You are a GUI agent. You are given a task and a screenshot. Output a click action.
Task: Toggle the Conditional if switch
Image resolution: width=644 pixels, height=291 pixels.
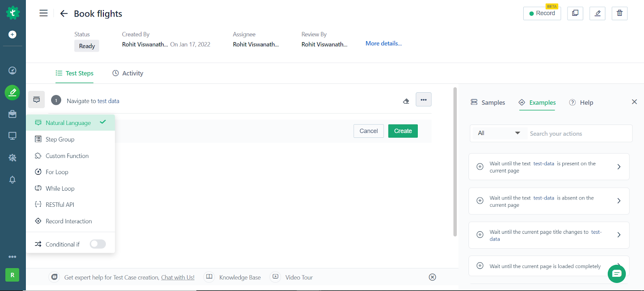98,244
